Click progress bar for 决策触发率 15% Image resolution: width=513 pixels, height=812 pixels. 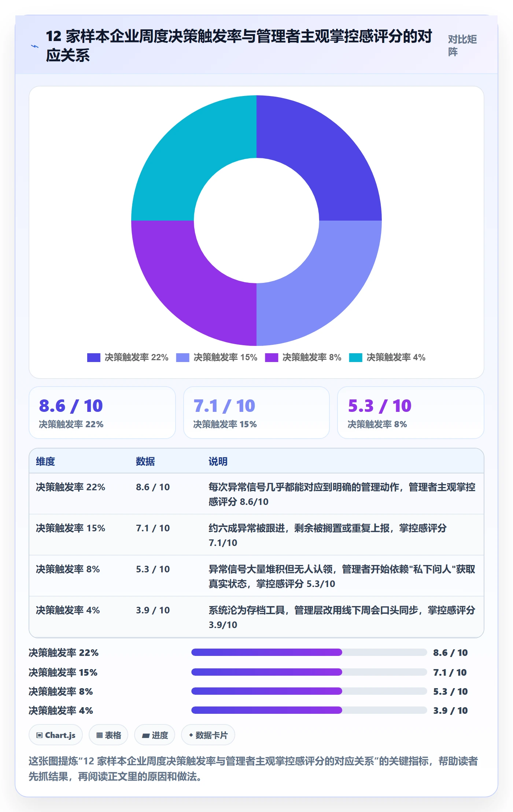click(309, 672)
